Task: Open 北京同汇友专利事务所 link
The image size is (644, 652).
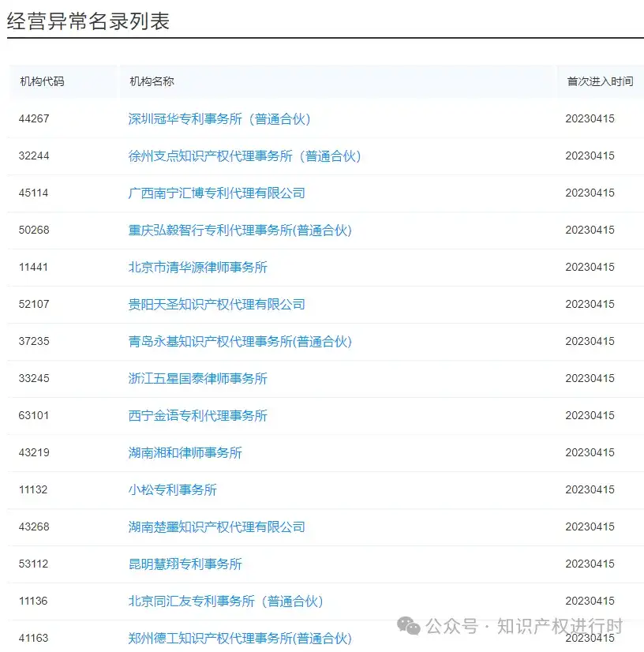Action: 226,601
